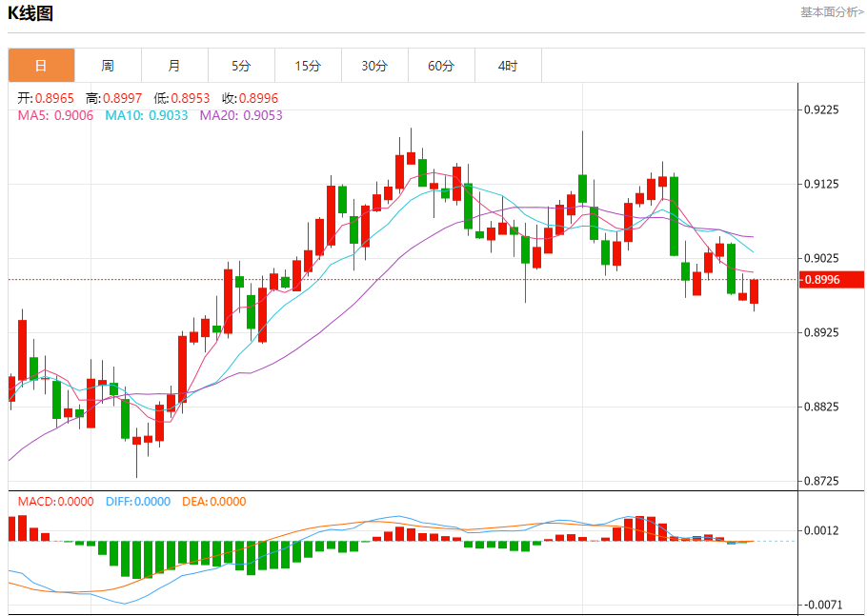Open the 30分 interval tab
867x616 pixels.
(374, 66)
